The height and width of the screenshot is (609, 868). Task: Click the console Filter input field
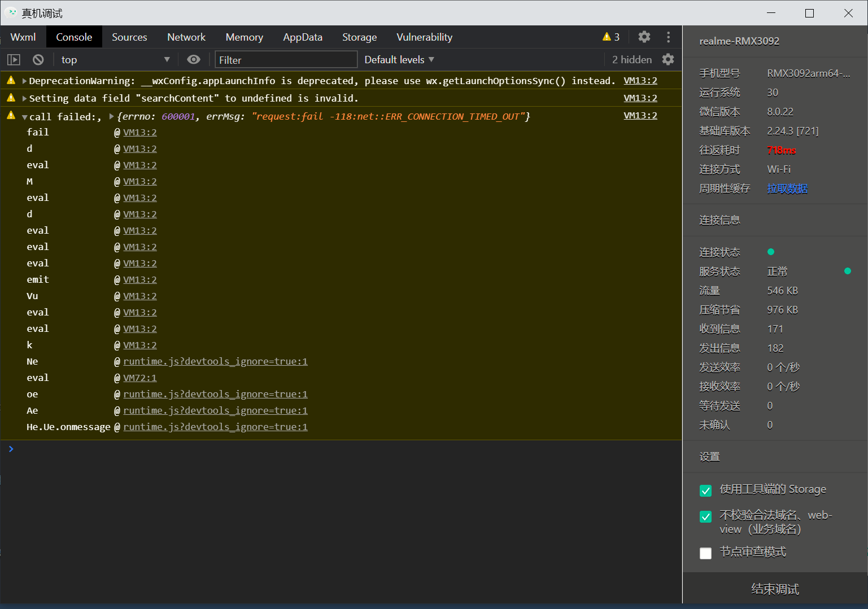coord(286,60)
